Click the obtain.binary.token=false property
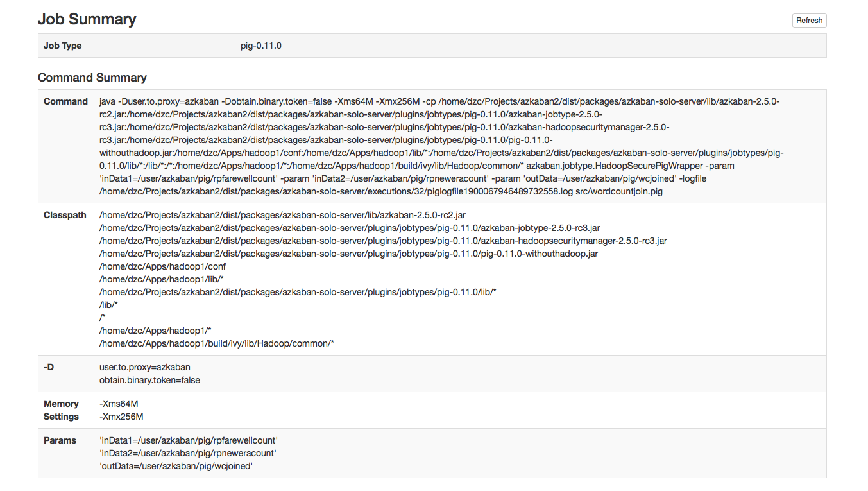 tap(149, 380)
